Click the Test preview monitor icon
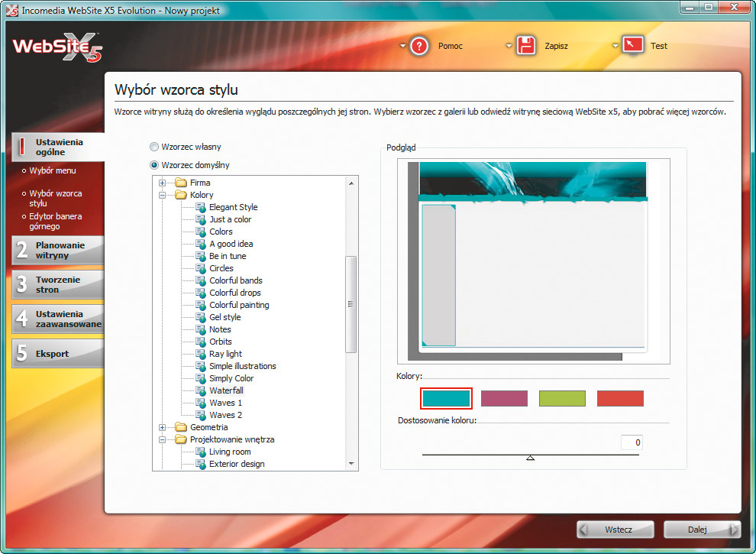Viewport: 756px width, 554px height. [x=633, y=46]
